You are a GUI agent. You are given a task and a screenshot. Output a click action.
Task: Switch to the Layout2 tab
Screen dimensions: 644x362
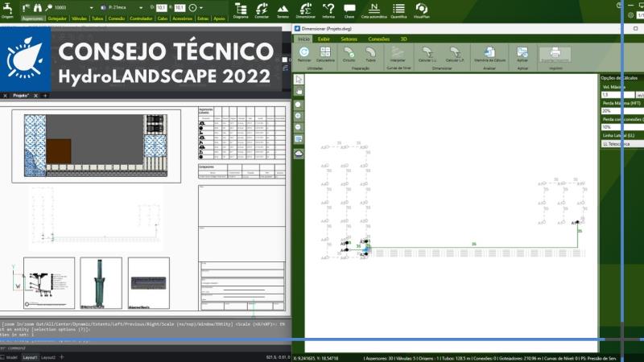pyautogui.click(x=48, y=357)
